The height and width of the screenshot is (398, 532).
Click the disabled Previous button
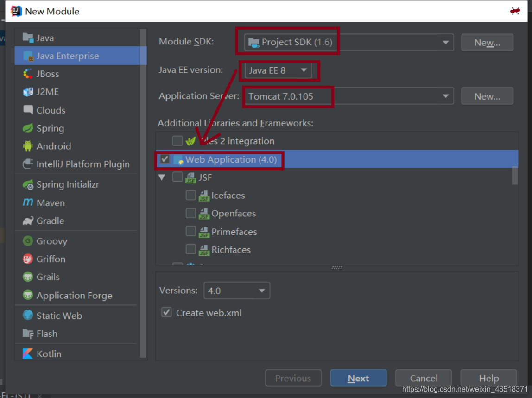293,378
